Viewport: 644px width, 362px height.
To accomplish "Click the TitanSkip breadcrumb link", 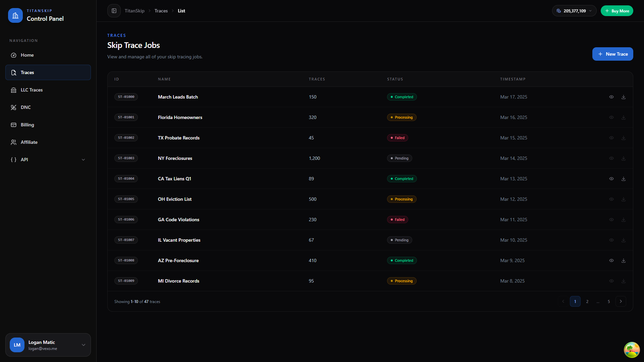I will [x=135, y=11].
